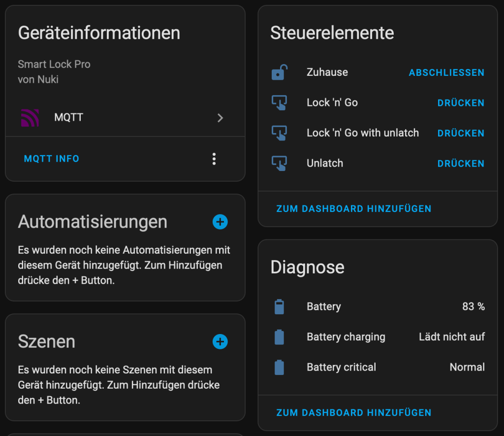Select the Lock 'n' Go press icon
504x436 pixels.
pos(280,102)
